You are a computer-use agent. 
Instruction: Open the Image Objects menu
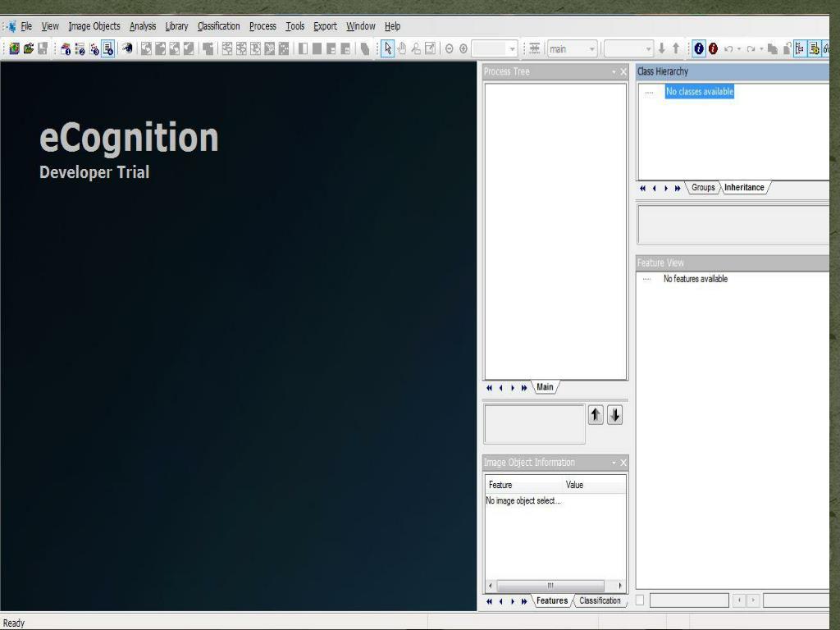(94, 25)
